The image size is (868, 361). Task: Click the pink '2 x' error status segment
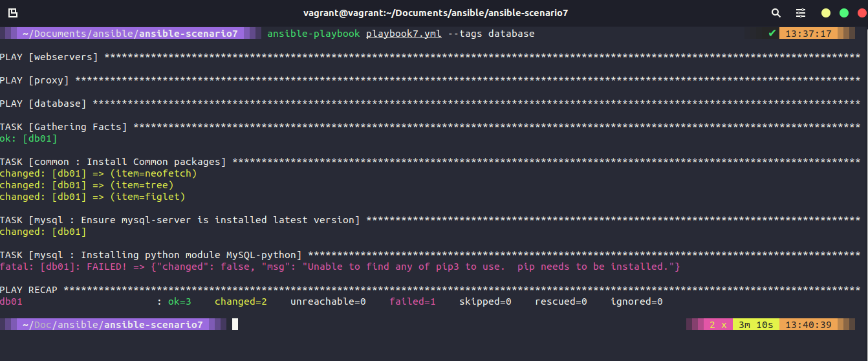tap(718, 325)
